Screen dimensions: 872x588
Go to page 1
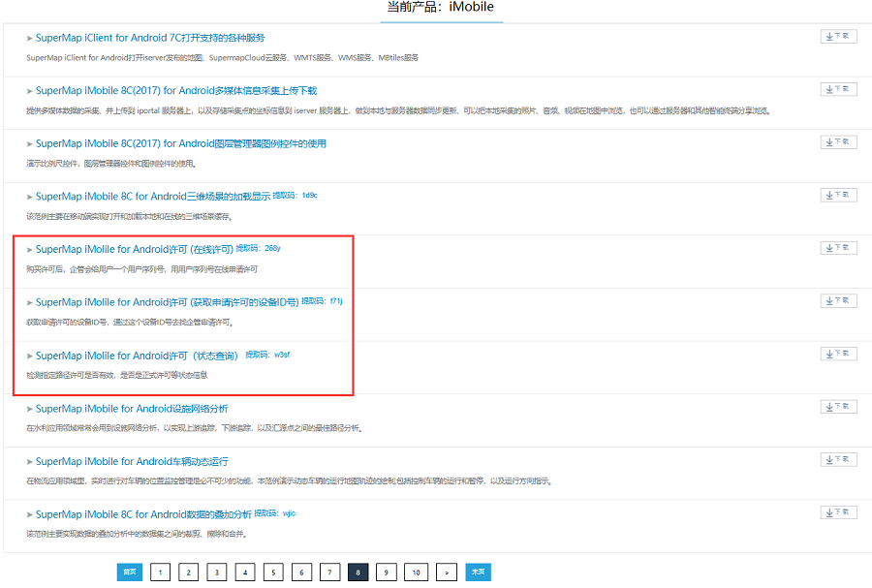(x=160, y=572)
